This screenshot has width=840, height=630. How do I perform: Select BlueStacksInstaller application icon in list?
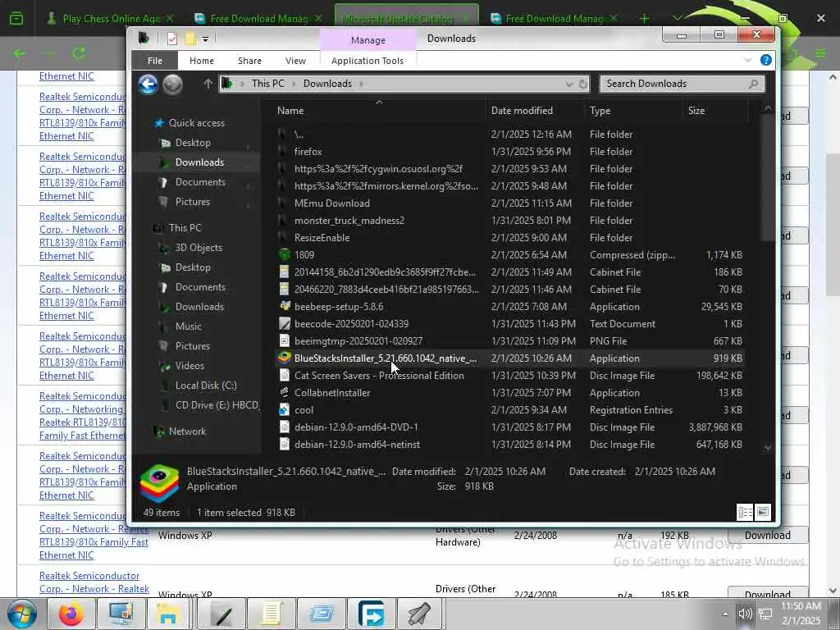tap(285, 358)
